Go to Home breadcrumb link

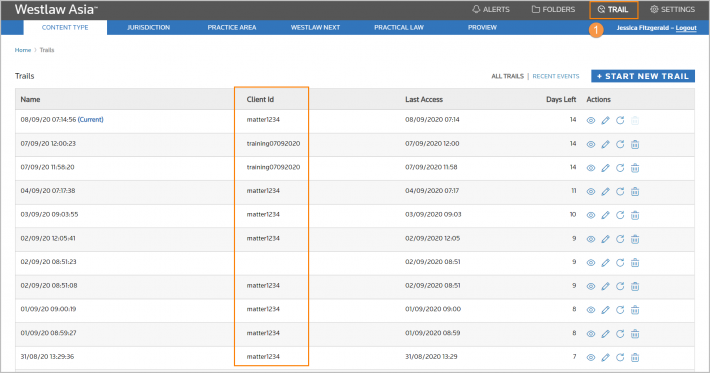(x=23, y=50)
